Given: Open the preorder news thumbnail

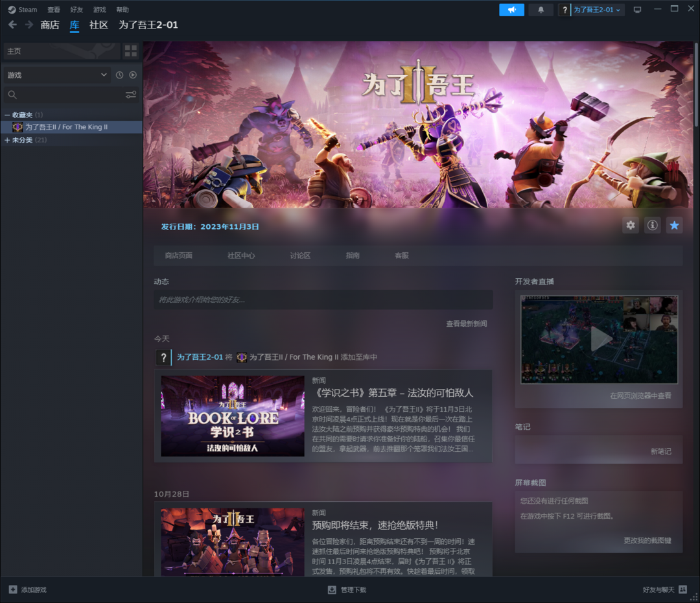Looking at the screenshot, I should (233, 542).
